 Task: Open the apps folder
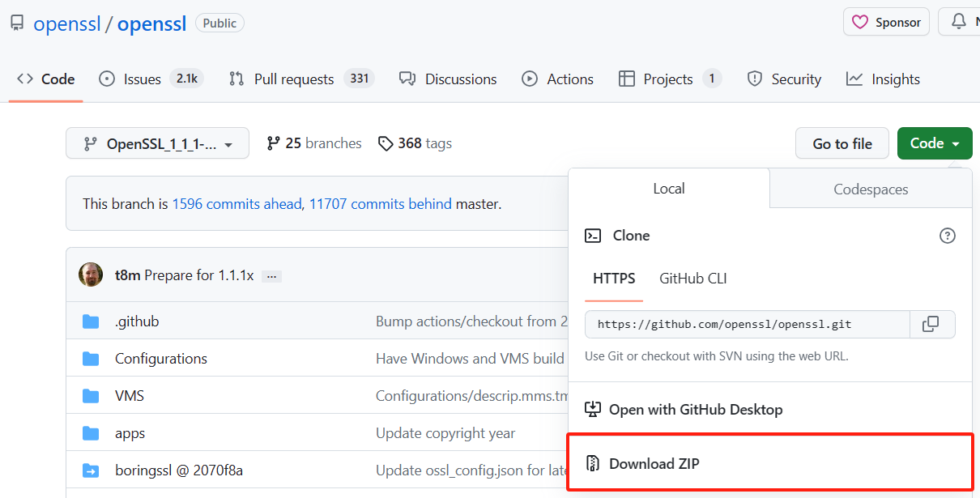(130, 433)
